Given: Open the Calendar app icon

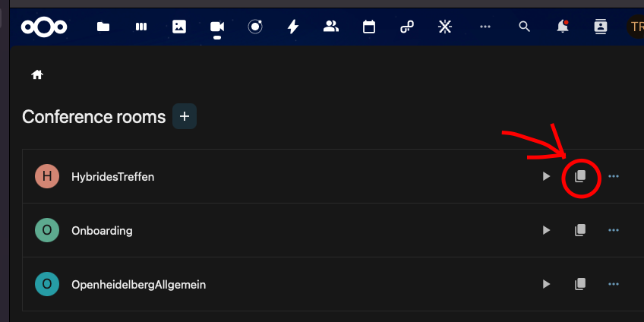Looking at the screenshot, I should 369,27.
